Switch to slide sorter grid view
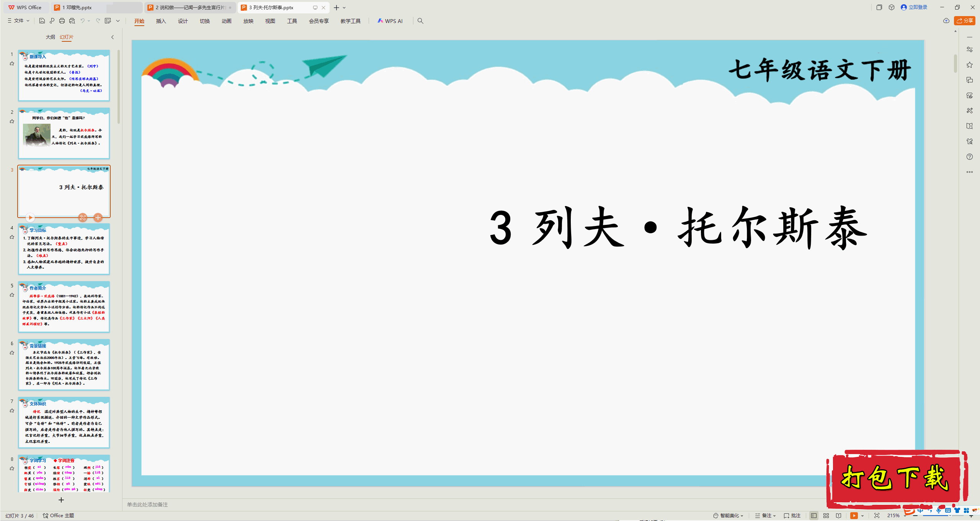Image resolution: width=980 pixels, height=521 pixels. [x=826, y=516]
